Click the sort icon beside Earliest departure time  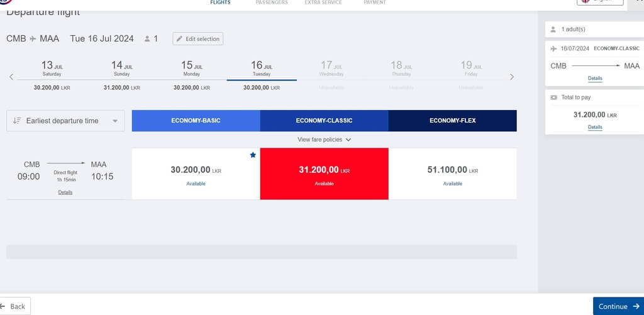coord(17,121)
